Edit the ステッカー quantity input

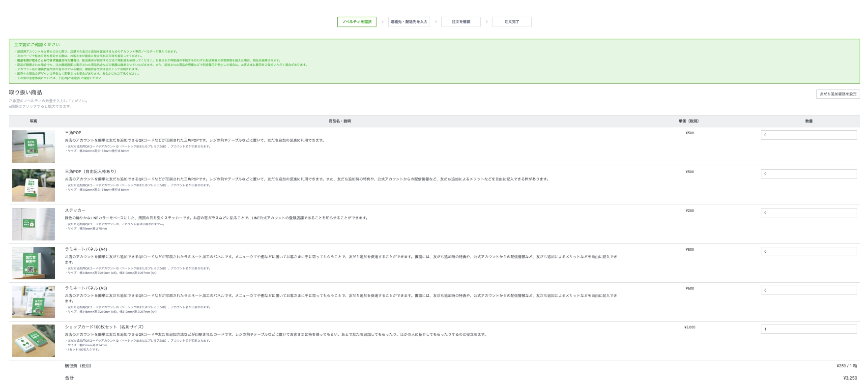point(809,212)
